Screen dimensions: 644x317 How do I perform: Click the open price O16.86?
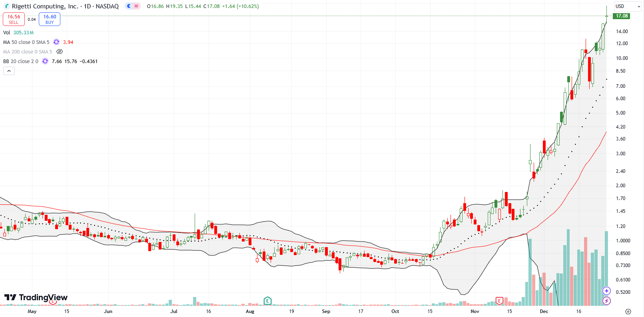pos(155,6)
